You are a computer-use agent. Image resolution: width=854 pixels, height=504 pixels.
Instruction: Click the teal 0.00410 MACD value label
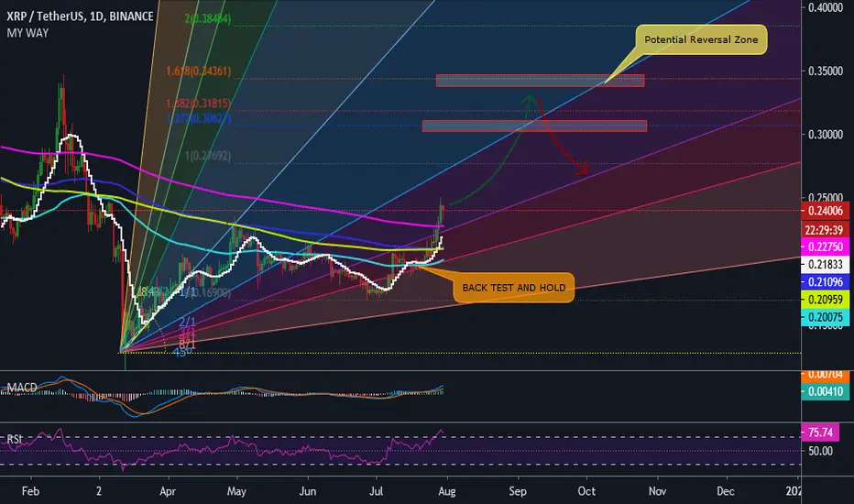click(x=825, y=391)
